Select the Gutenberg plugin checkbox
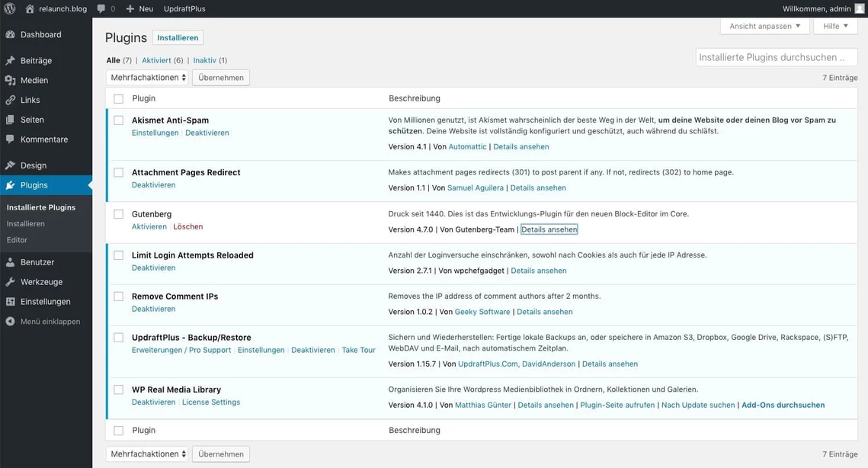 tap(118, 214)
